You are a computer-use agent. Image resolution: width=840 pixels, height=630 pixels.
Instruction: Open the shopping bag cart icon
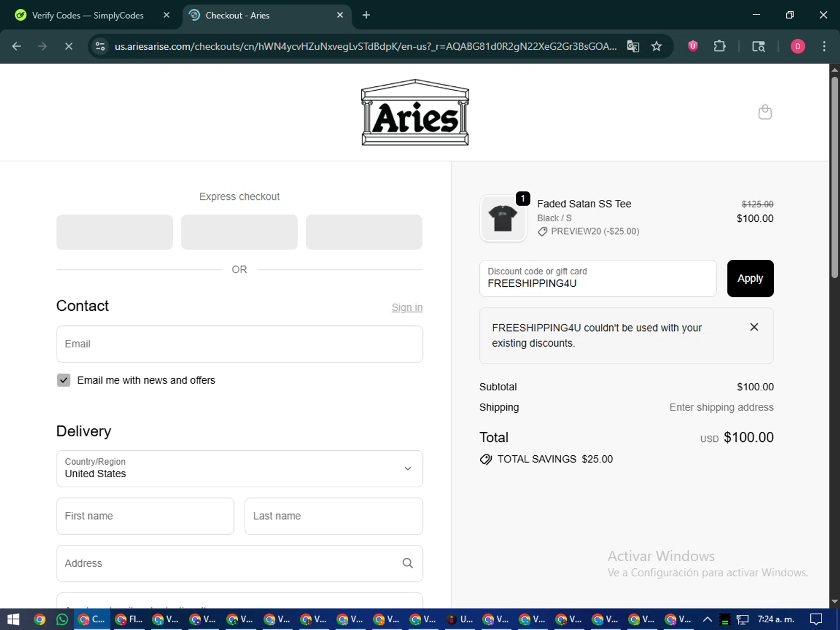click(765, 112)
